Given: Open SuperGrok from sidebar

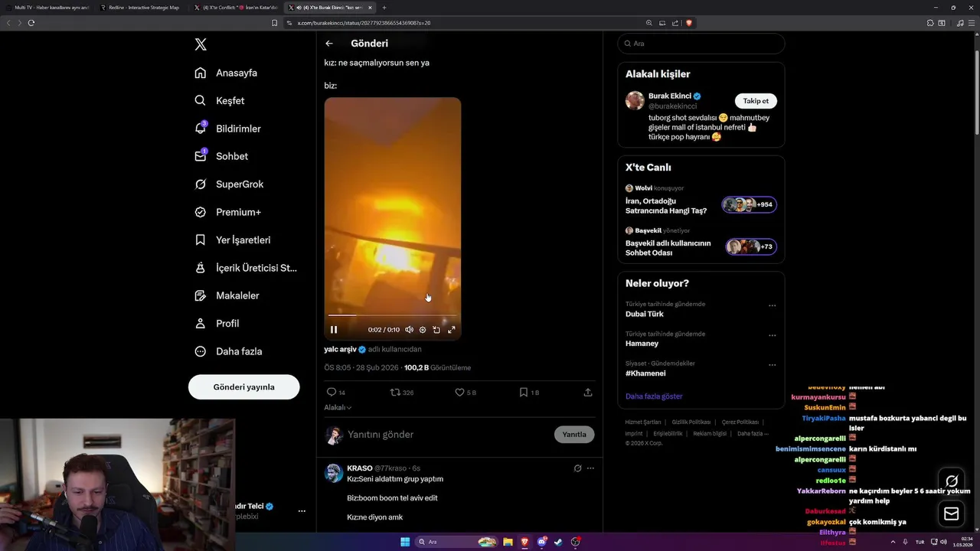Looking at the screenshot, I should 229,184.
